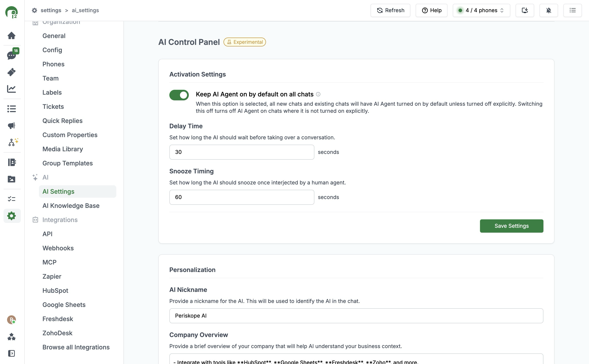Screen dimensions: 589x364
Task: Open user profile avatar
Action: 11,320
